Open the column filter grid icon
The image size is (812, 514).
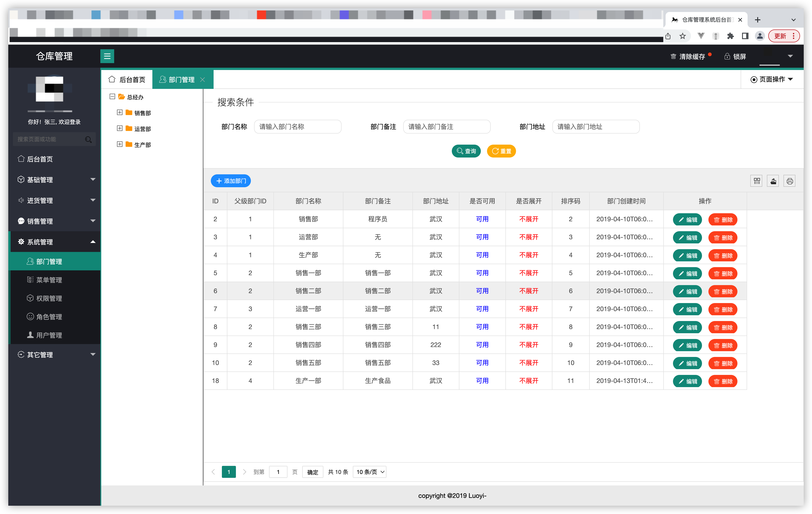pyautogui.click(x=757, y=181)
